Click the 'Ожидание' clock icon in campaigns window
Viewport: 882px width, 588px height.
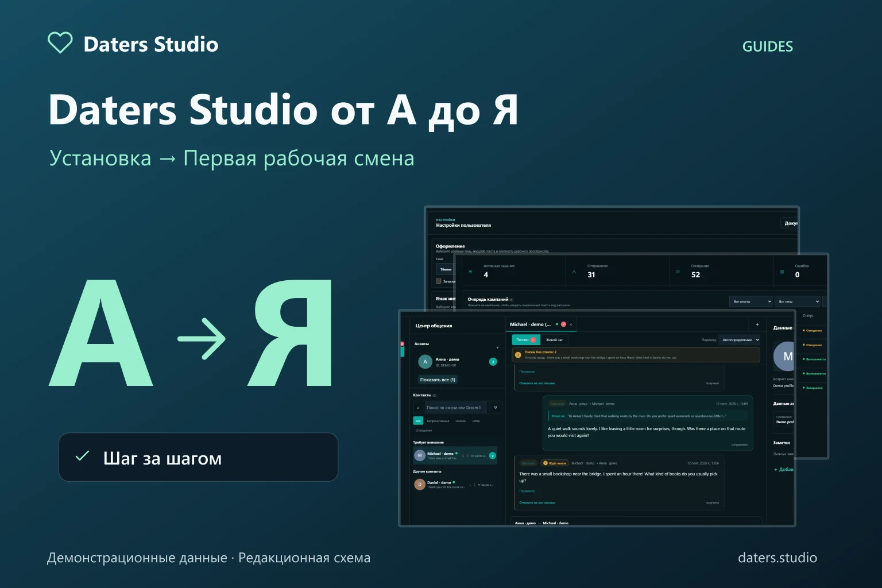[678, 272]
